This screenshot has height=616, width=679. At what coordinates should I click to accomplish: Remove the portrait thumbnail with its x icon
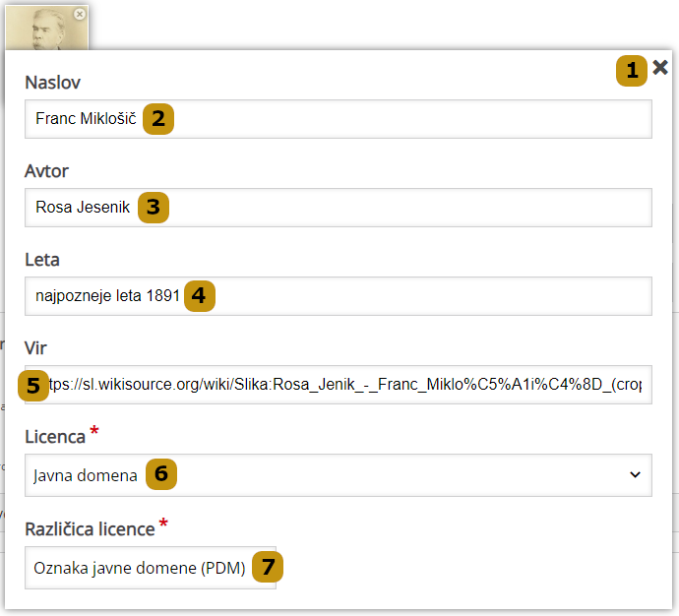[x=80, y=14]
